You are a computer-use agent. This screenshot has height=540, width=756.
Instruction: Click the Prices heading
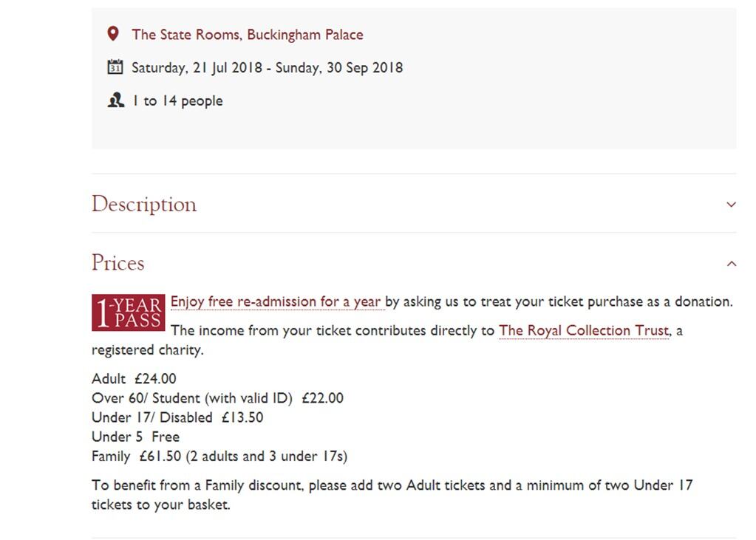118,263
